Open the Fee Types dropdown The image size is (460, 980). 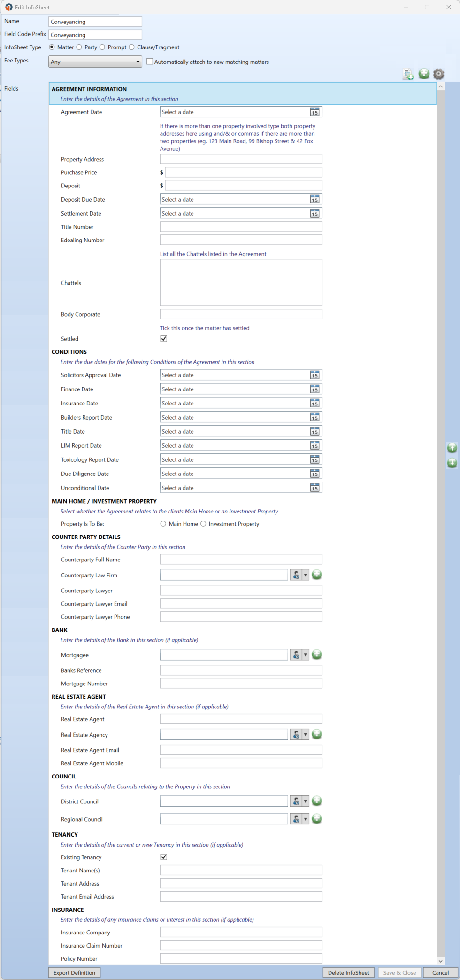(95, 62)
